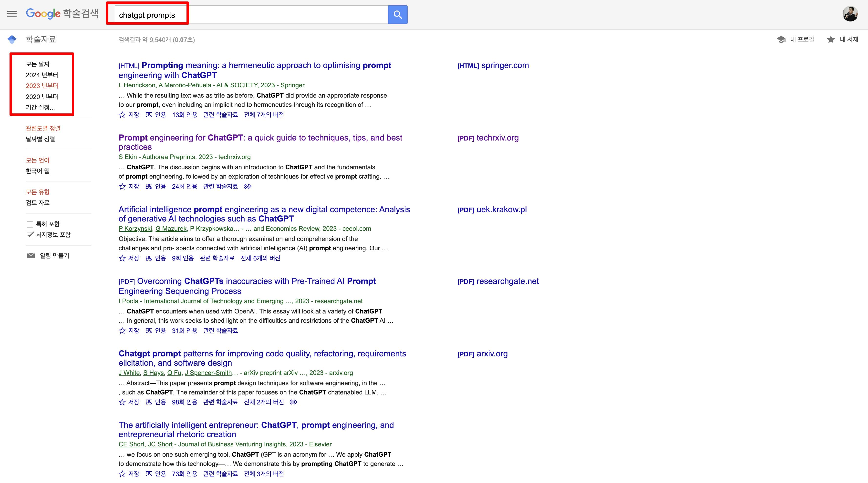This screenshot has width=868, height=483.
Task: Cite the CE Short entrepreneur article
Action: [156, 474]
